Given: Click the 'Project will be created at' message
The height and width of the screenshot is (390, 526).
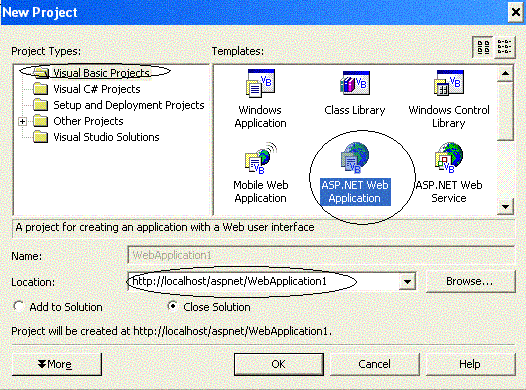Looking at the screenshot, I should (171, 331).
